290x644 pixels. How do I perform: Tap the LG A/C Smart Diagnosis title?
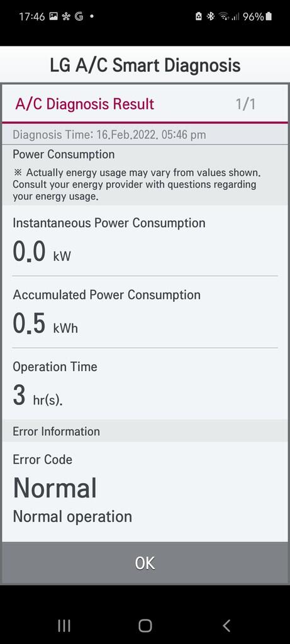tap(145, 65)
